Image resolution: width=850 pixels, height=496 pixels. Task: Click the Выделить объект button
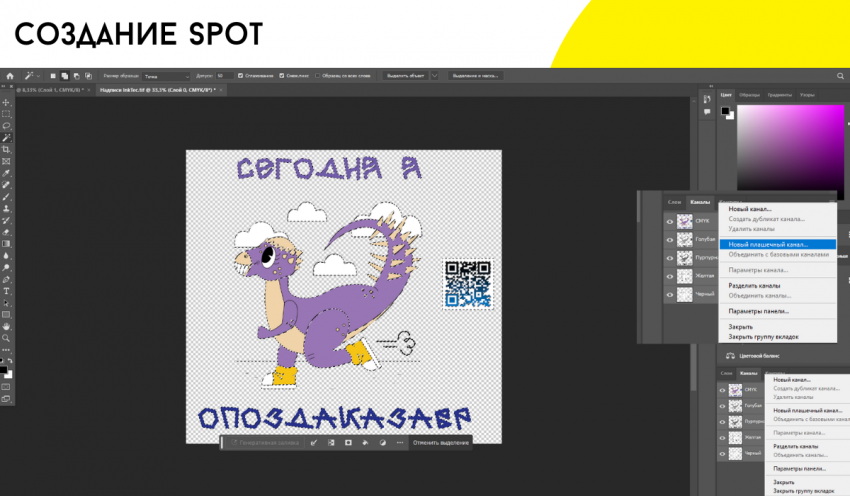click(x=405, y=76)
